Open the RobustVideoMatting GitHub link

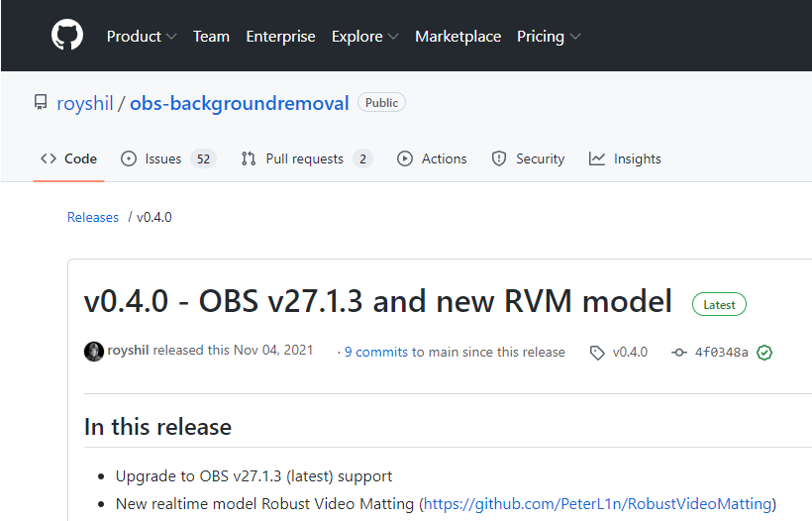(x=599, y=503)
